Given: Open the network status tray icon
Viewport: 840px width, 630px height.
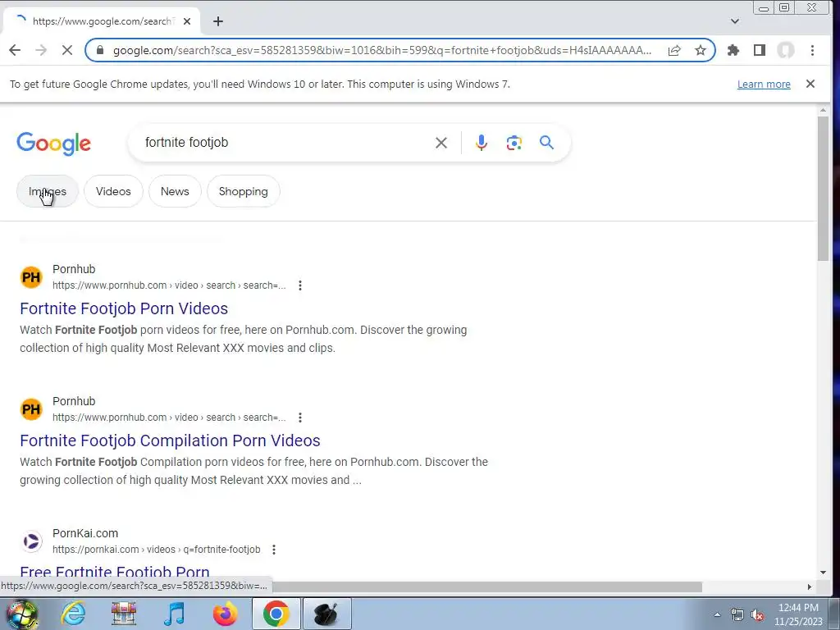Looking at the screenshot, I should pos(737,615).
